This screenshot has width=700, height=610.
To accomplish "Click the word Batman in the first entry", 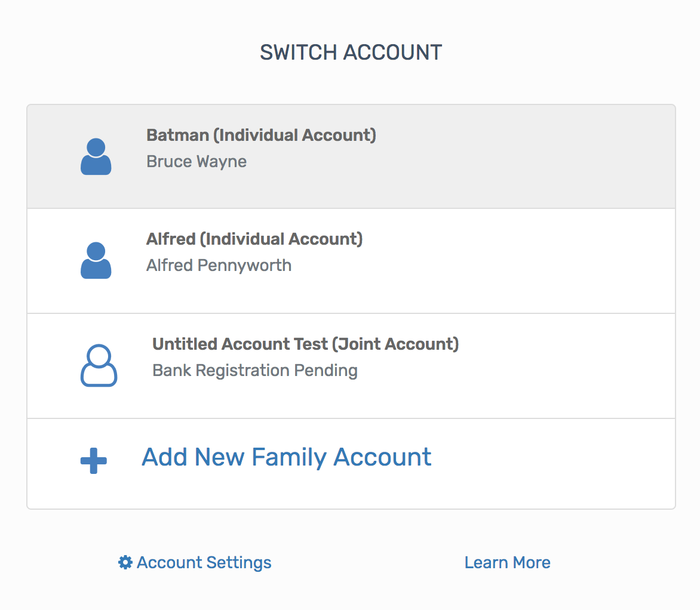I will 177,135.
